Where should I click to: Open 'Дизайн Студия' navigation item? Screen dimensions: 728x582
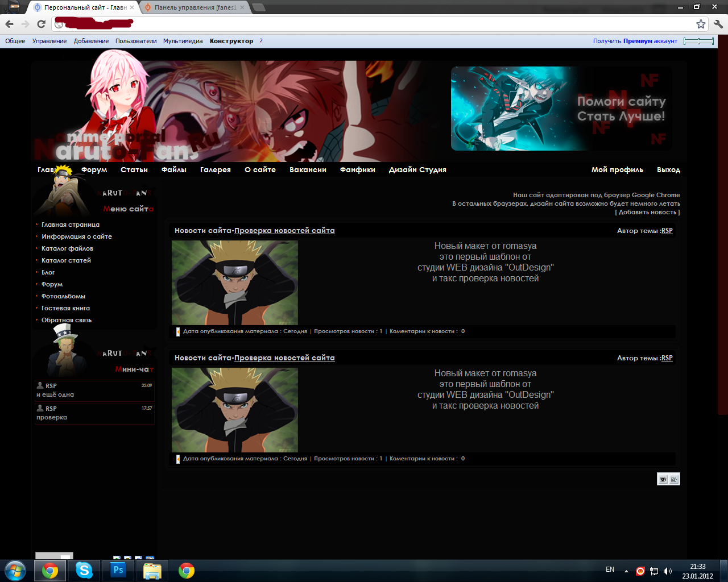click(x=417, y=169)
